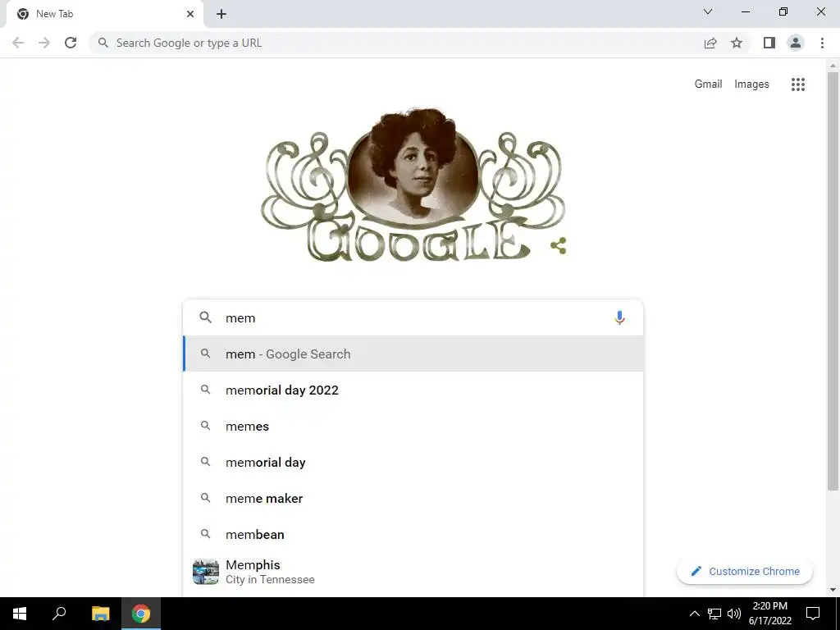Screen dimensions: 840x630
Task: Open the Gmail link
Action: click(708, 84)
